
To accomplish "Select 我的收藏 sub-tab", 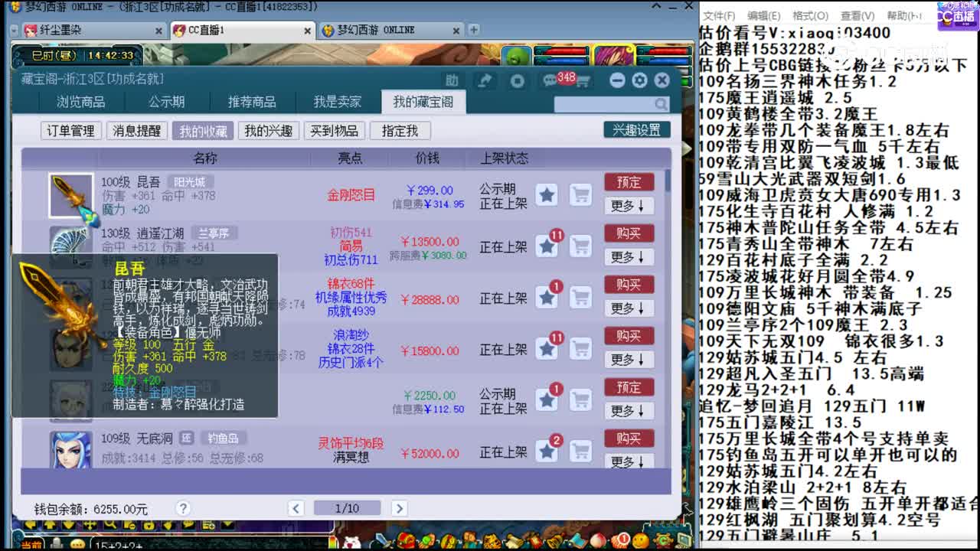I will pos(203,131).
